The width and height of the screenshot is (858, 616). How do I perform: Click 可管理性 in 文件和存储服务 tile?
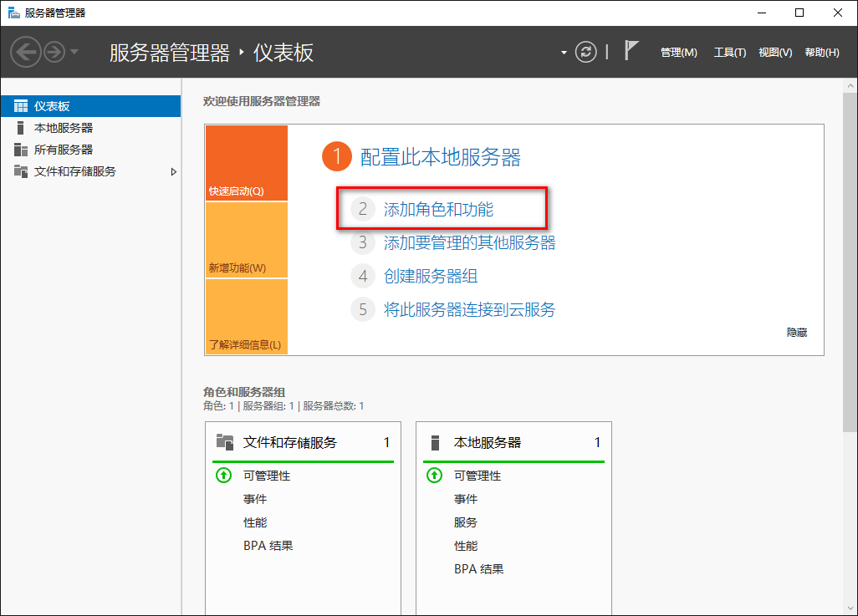(x=267, y=476)
